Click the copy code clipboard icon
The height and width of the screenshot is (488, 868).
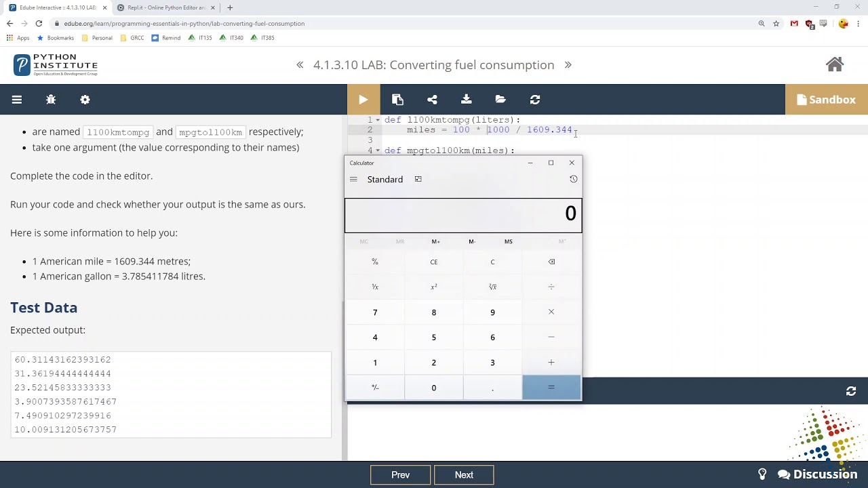pos(398,100)
